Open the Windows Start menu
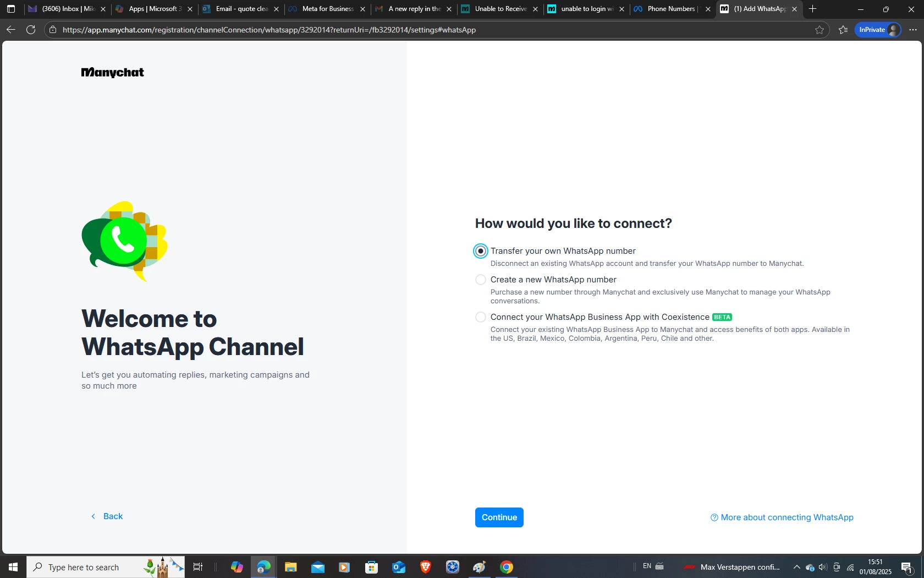Screen dimensions: 924x578 click(x=13, y=567)
